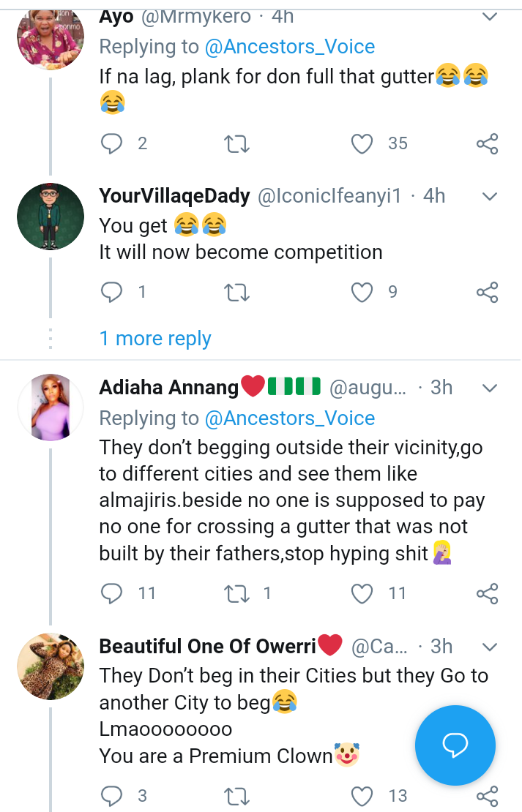Show 1 more reply
The width and height of the screenshot is (522, 812).
coord(155,339)
